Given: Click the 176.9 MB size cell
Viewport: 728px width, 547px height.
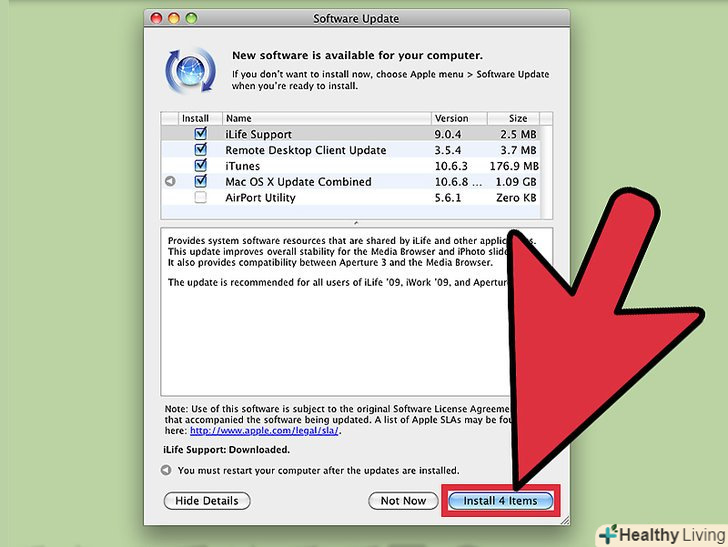Looking at the screenshot, I should [x=514, y=166].
